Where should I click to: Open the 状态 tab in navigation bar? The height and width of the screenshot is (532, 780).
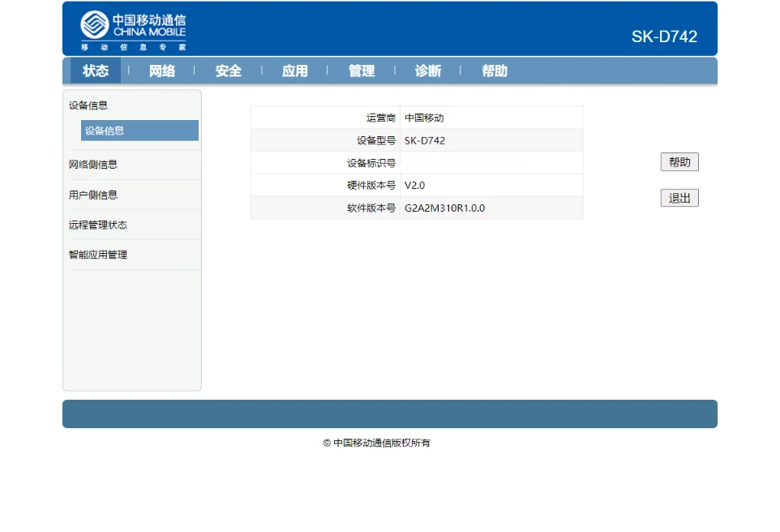point(96,71)
